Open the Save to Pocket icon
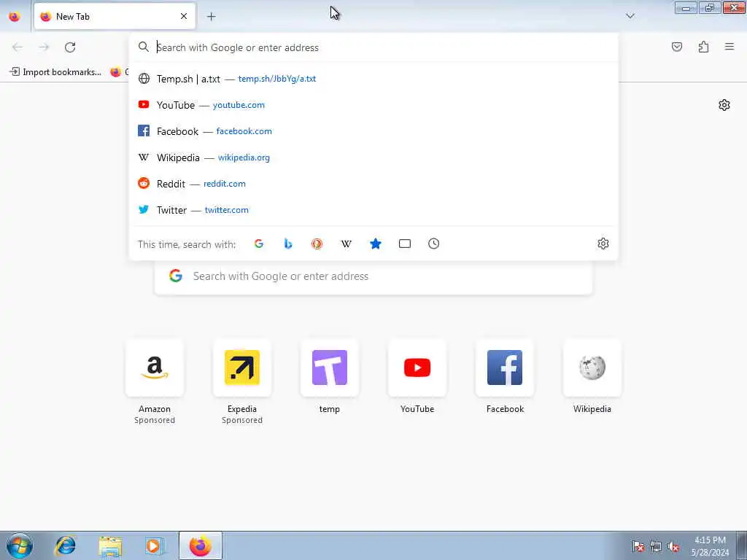 (676, 47)
